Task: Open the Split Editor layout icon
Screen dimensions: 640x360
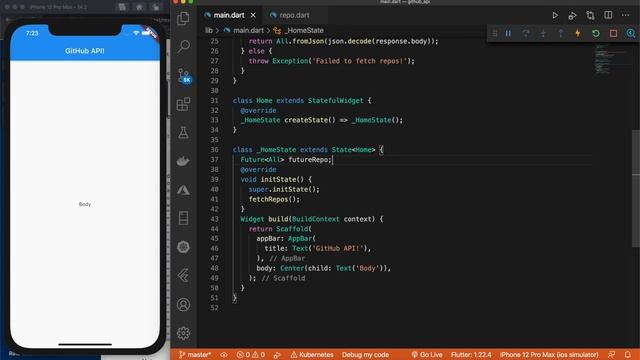Action: pos(608,15)
